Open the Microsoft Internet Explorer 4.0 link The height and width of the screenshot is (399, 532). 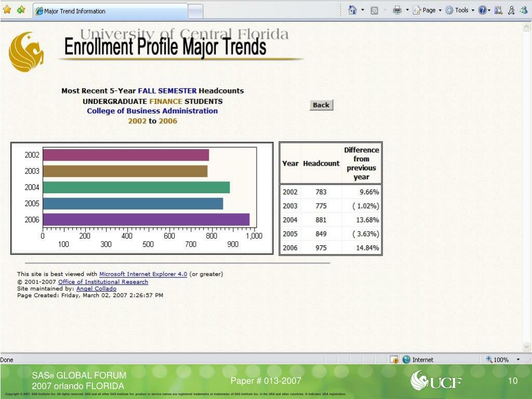tap(143, 274)
